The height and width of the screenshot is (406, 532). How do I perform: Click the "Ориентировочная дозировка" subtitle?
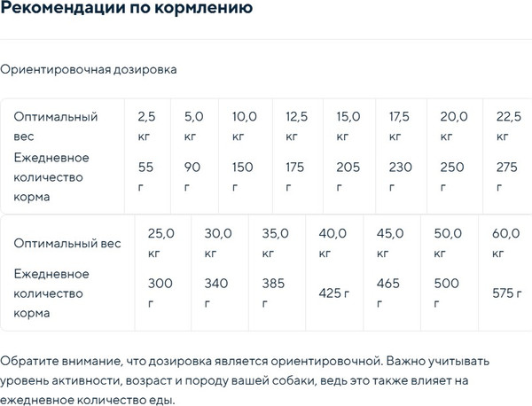point(89,70)
